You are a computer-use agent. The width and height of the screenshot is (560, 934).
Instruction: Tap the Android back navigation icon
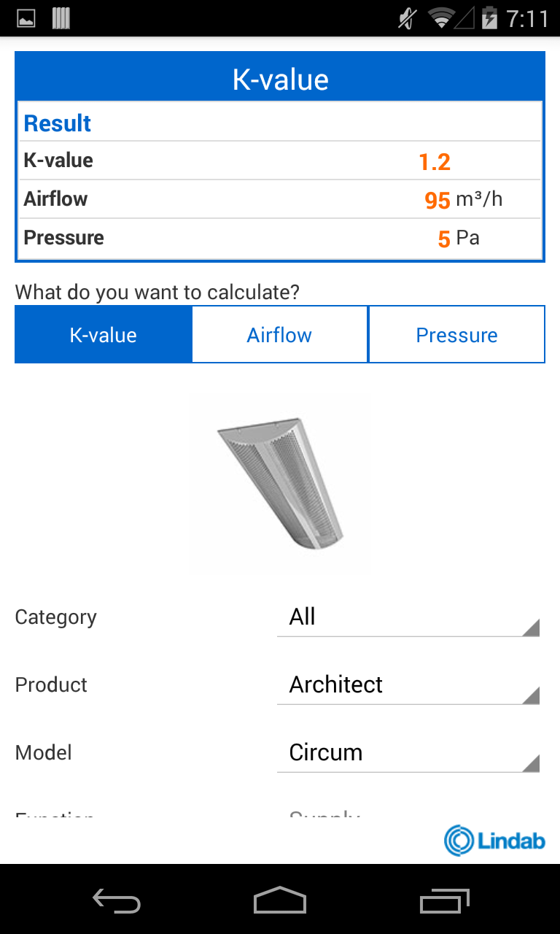click(x=117, y=901)
